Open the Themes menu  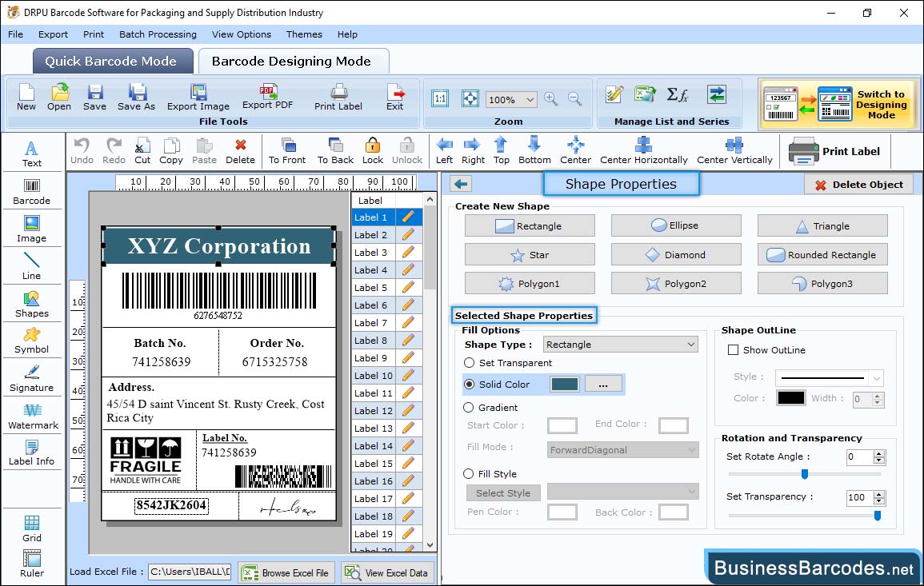click(304, 34)
